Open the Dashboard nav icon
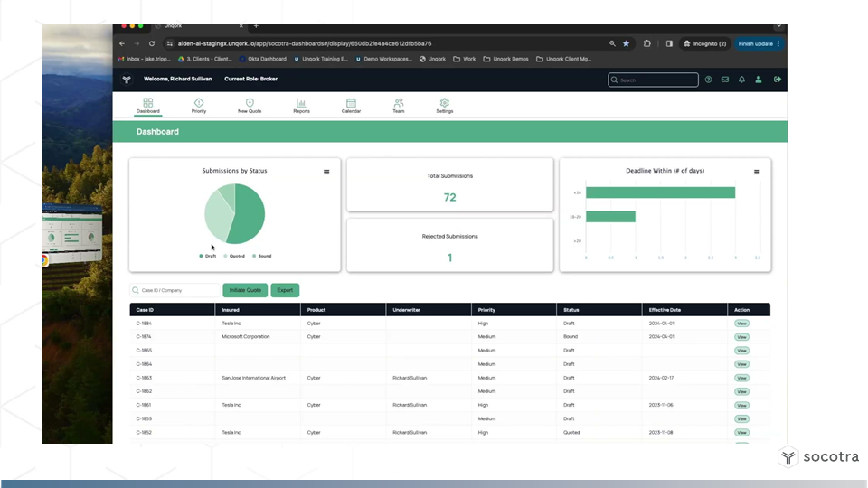This screenshot has width=868, height=488. pos(147,105)
